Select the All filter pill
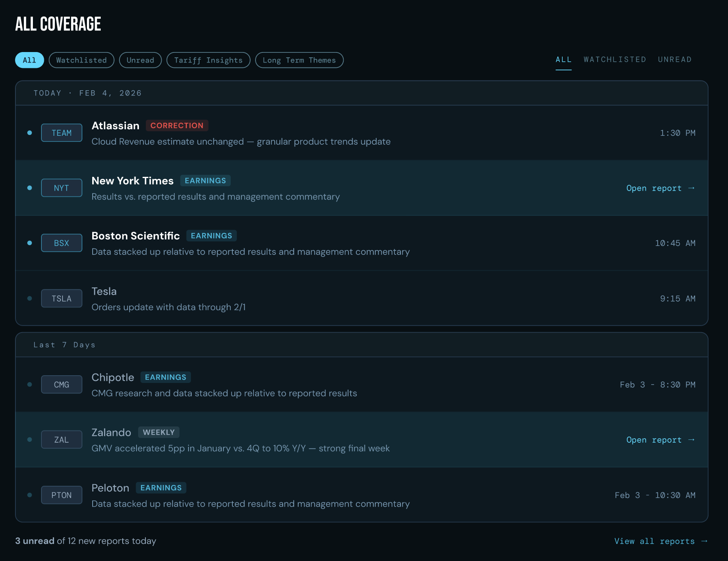This screenshot has height=561, width=728. pyautogui.click(x=29, y=60)
